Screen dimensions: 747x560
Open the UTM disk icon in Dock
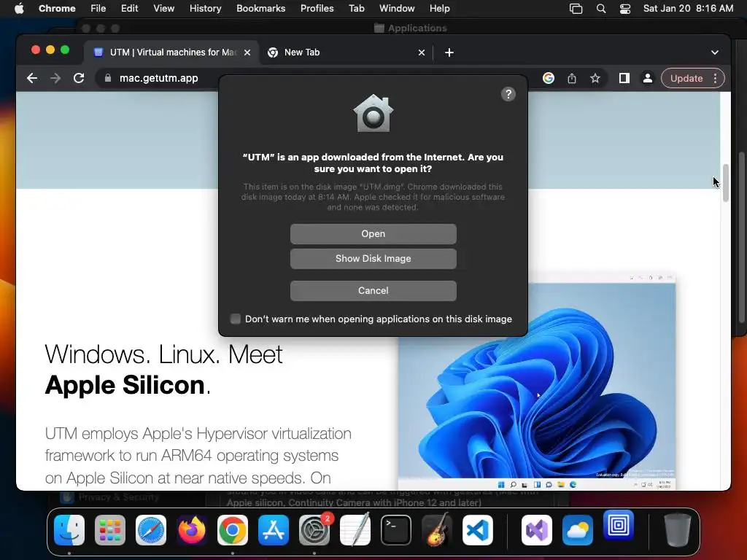click(619, 525)
